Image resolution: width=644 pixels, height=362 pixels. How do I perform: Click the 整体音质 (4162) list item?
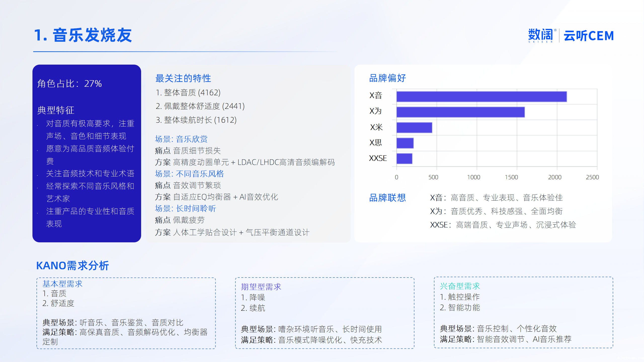[188, 93]
